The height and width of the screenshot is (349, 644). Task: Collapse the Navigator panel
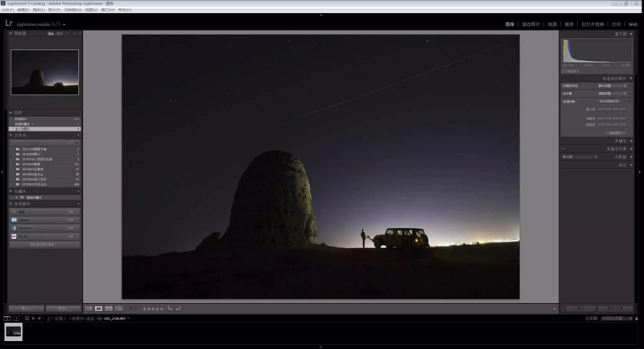pos(10,33)
